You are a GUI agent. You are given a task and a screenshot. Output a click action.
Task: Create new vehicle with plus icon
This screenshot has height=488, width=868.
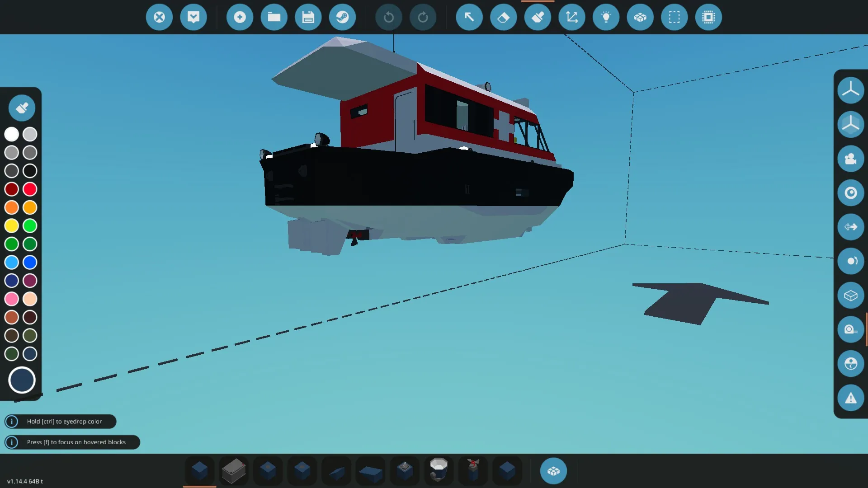(x=240, y=17)
